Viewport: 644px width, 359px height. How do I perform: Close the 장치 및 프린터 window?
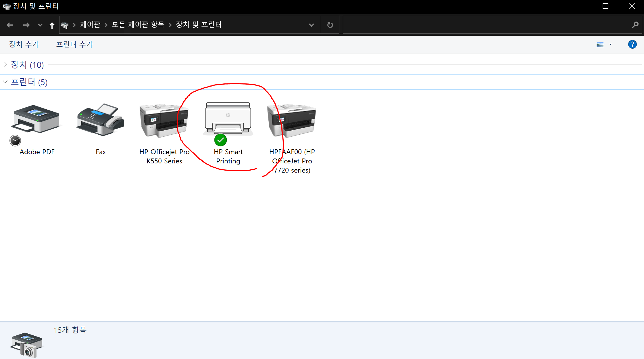[632, 6]
